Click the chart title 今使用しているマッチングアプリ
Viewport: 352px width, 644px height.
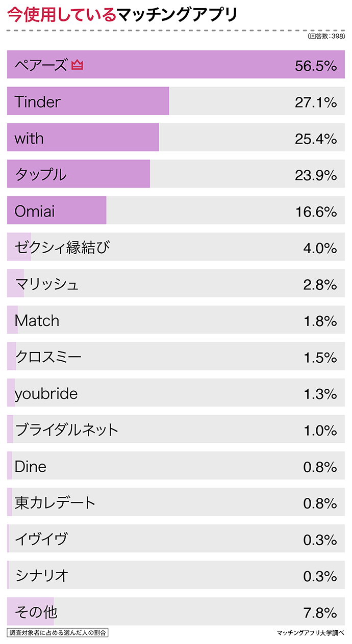[x=122, y=15]
